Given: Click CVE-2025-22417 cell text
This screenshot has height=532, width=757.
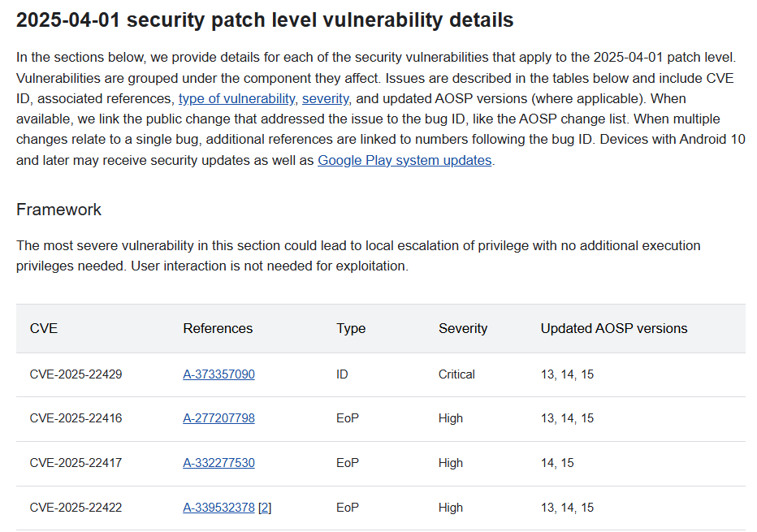Looking at the screenshot, I should point(76,463).
